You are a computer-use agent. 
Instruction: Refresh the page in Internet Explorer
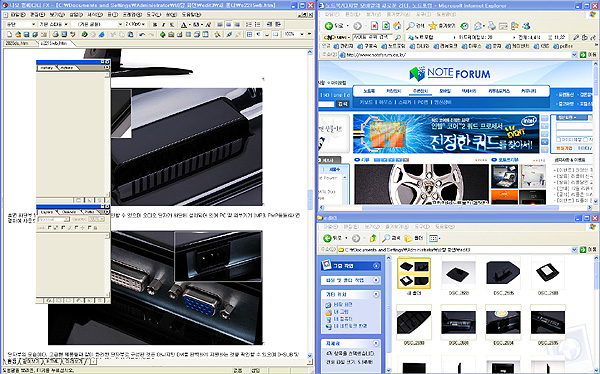click(386, 26)
